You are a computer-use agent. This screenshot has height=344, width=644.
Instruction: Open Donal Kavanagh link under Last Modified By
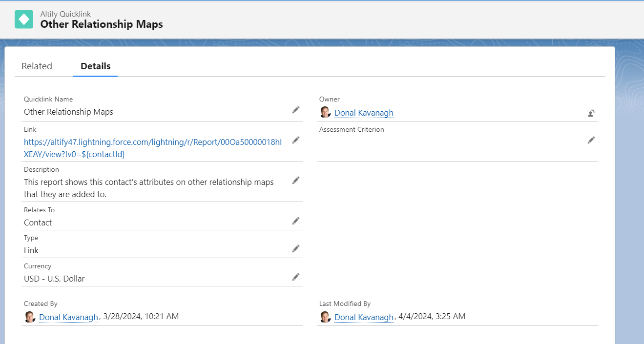(364, 317)
